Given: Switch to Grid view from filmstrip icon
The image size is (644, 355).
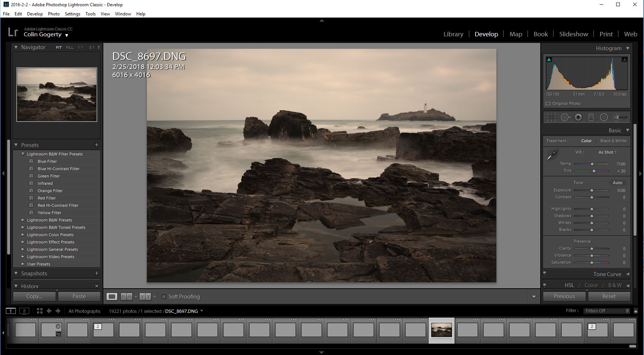Looking at the screenshot, I should click(x=40, y=311).
